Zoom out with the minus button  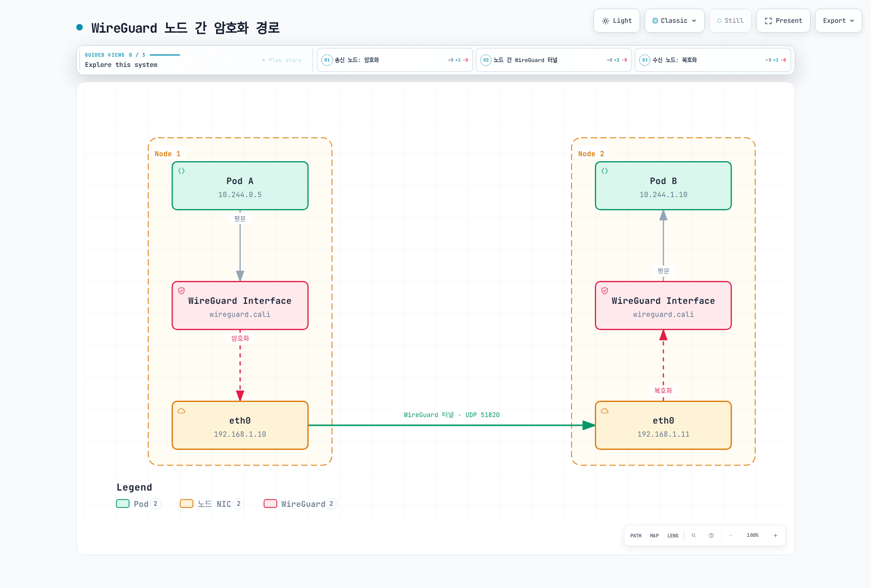731,536
